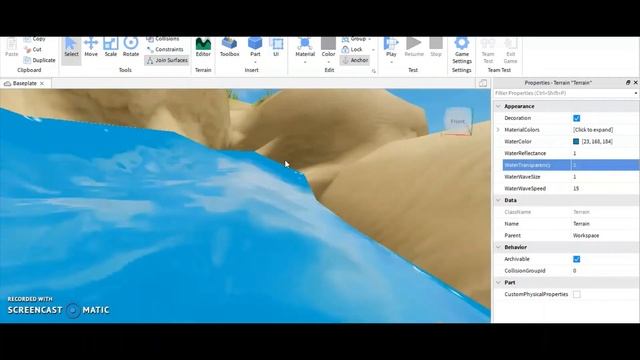The image size is (640, 360).
Task: Click the Parent value Workspace
Action: 586,236
